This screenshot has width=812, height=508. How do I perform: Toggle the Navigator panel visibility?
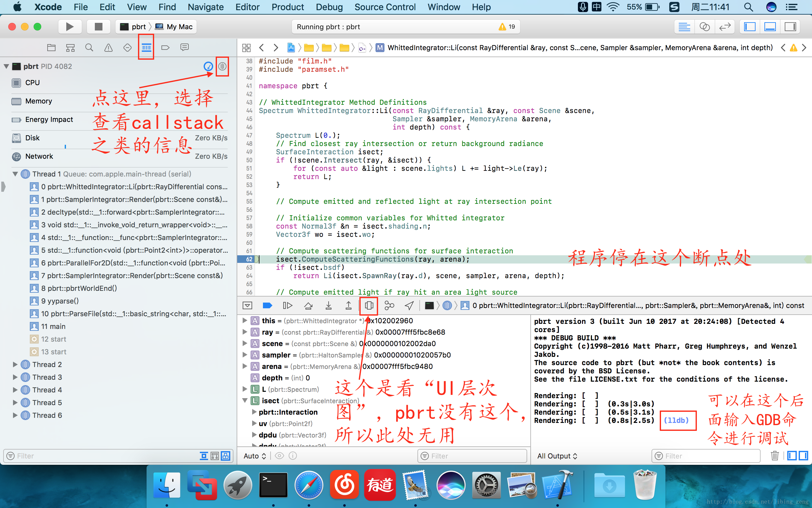(750, 27)
